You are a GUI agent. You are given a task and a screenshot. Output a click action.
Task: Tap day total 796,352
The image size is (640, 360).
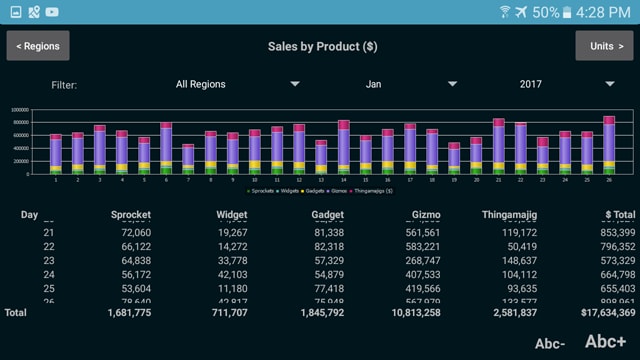618,247
